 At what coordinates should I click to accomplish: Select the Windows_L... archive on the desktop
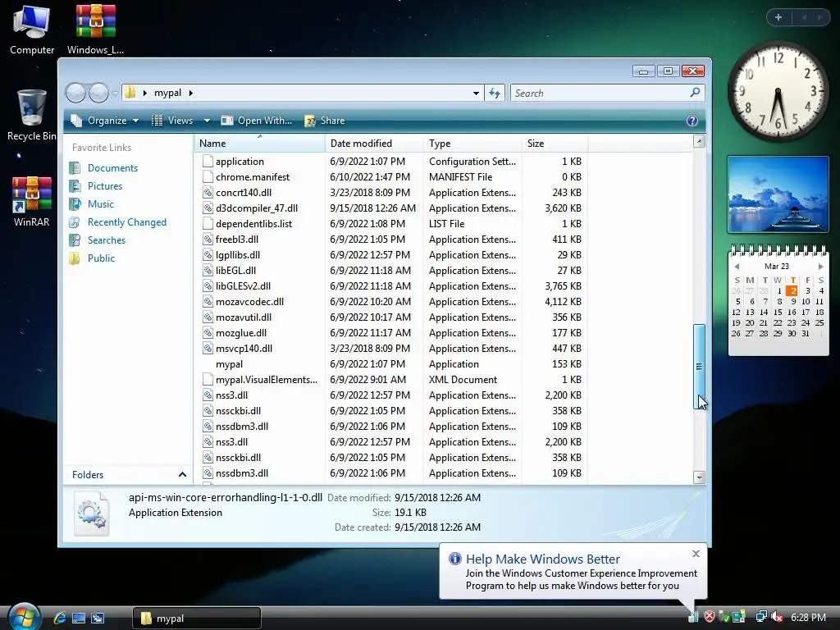95,30
